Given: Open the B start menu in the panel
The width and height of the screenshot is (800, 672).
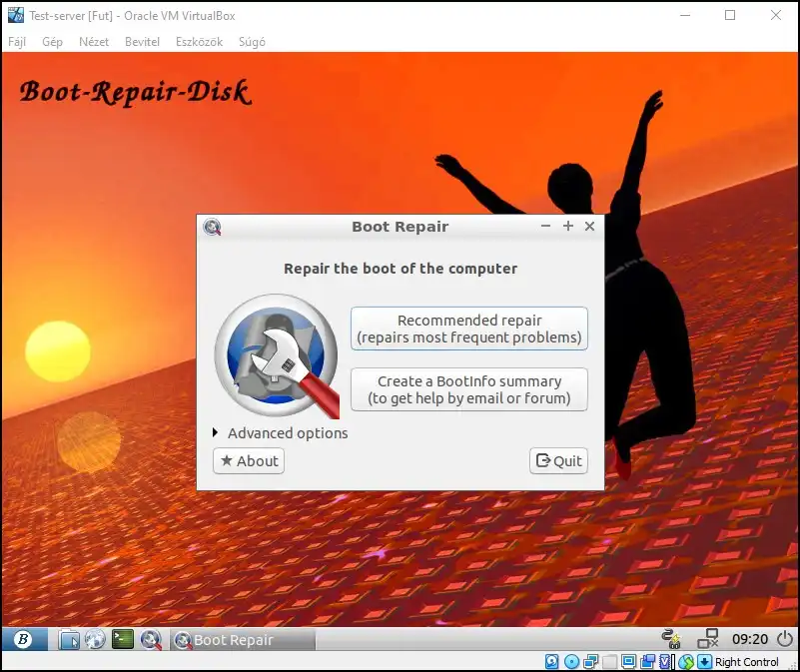Looking at the screenshot, I should click(x=23, y=639).
